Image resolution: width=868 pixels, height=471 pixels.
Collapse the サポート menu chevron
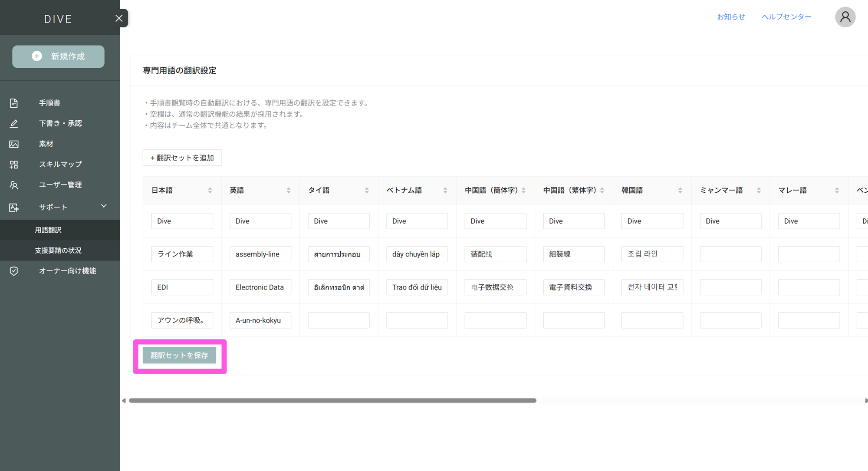(104, 206)
